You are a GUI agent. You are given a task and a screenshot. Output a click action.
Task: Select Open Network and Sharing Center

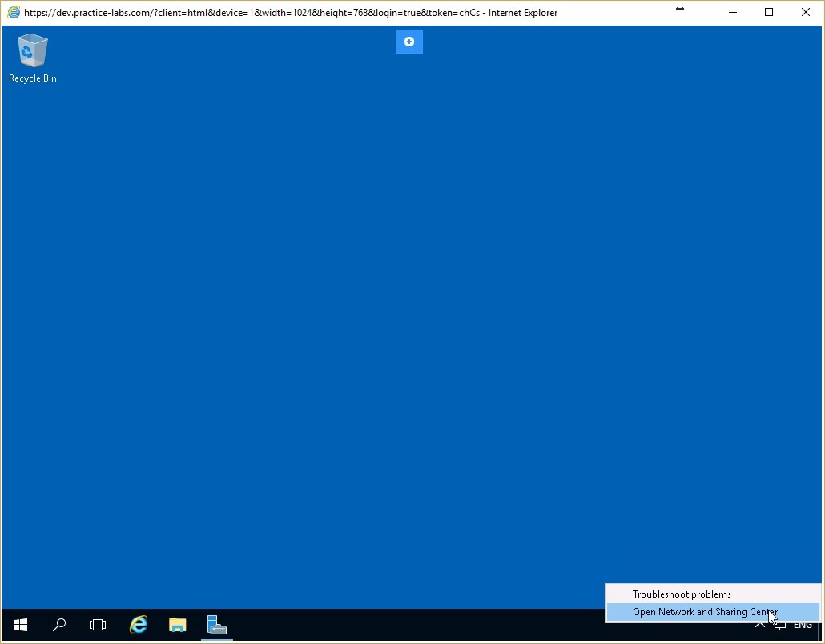(705, 611)
